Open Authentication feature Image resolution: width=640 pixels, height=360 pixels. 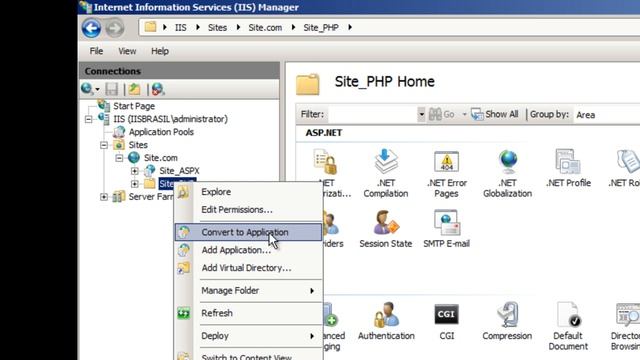[386, 321]
